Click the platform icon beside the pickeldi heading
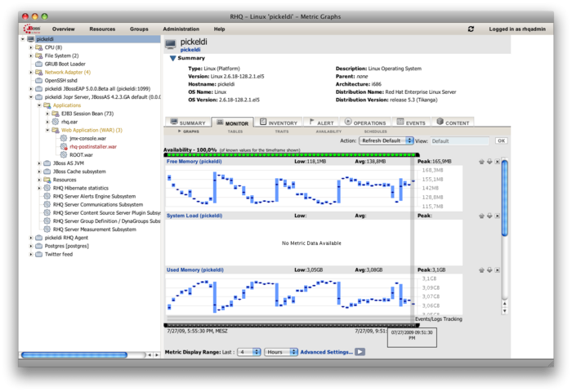572x392 pixels. (x=170, y=44)
